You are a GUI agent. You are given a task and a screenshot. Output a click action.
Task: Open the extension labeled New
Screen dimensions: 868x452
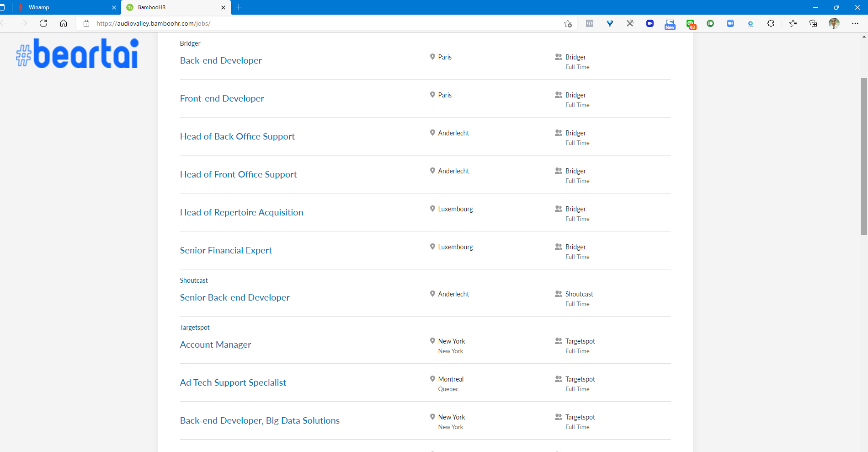pos(670,24)
